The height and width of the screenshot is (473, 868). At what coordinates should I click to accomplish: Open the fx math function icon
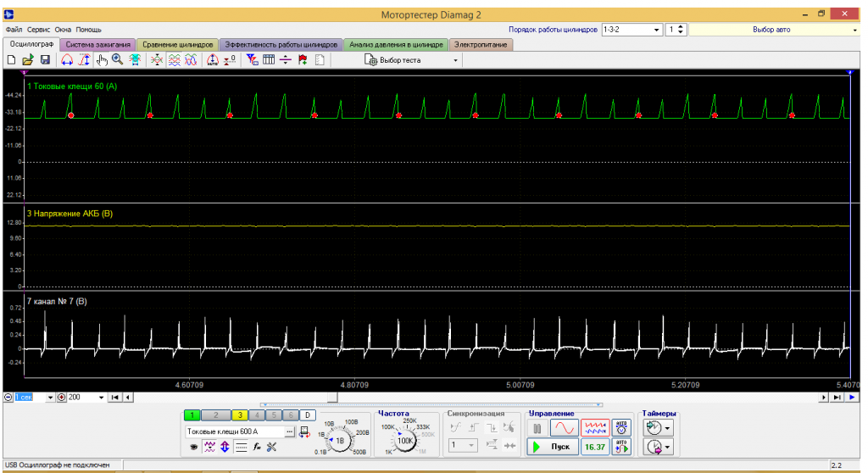257,447
